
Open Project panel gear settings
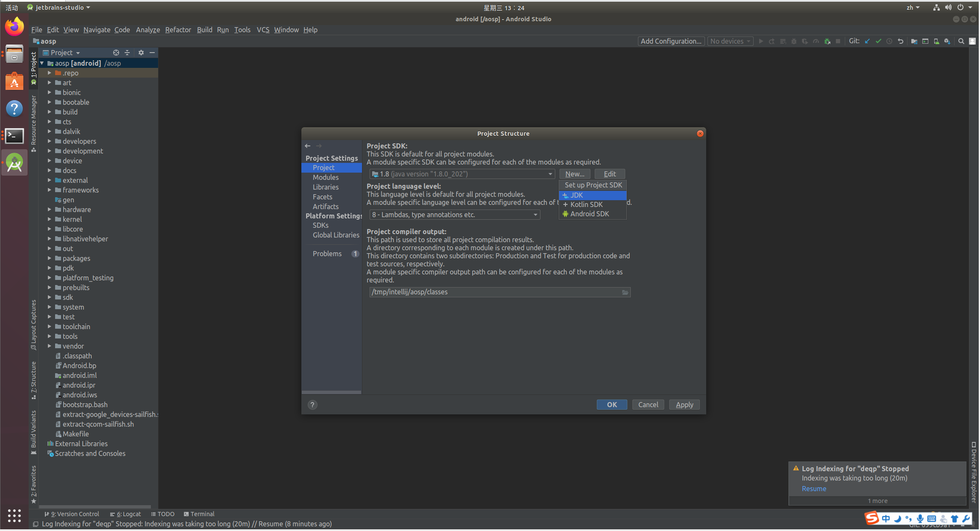click(141, 53)
